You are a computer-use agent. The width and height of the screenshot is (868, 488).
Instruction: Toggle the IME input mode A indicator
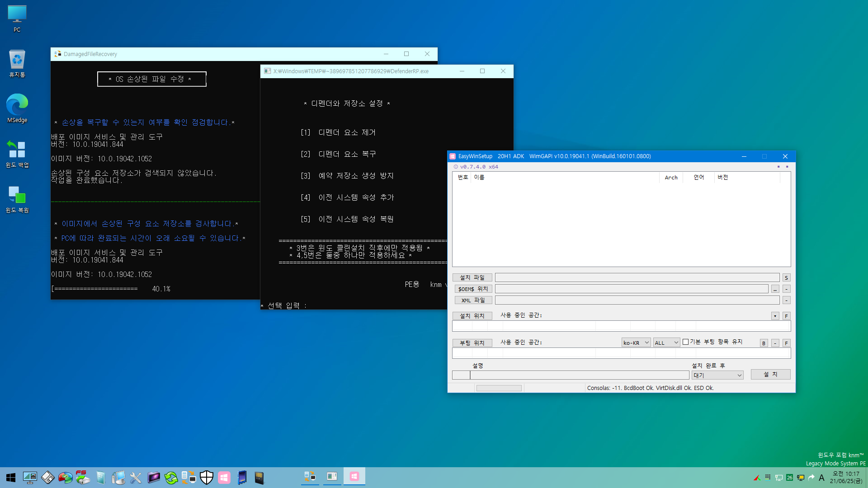(821, 478)
